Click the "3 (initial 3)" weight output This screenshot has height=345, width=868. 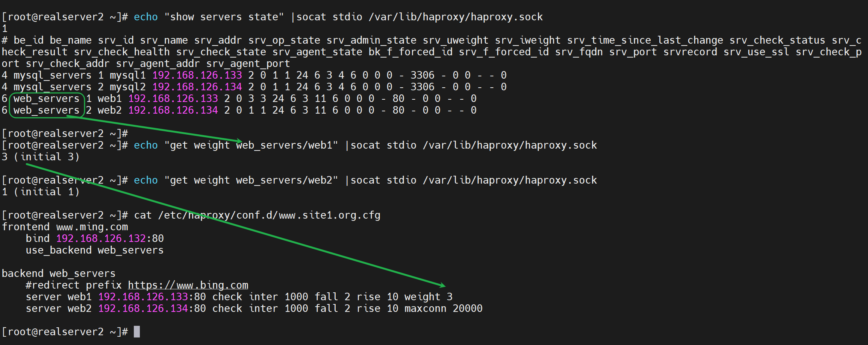41,157
